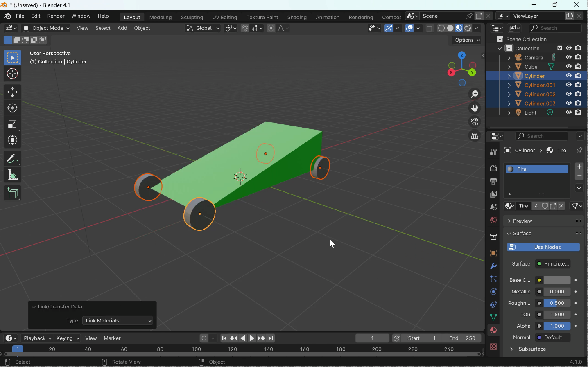
Task: Open the World properties tab
Action: click(494, 221)
